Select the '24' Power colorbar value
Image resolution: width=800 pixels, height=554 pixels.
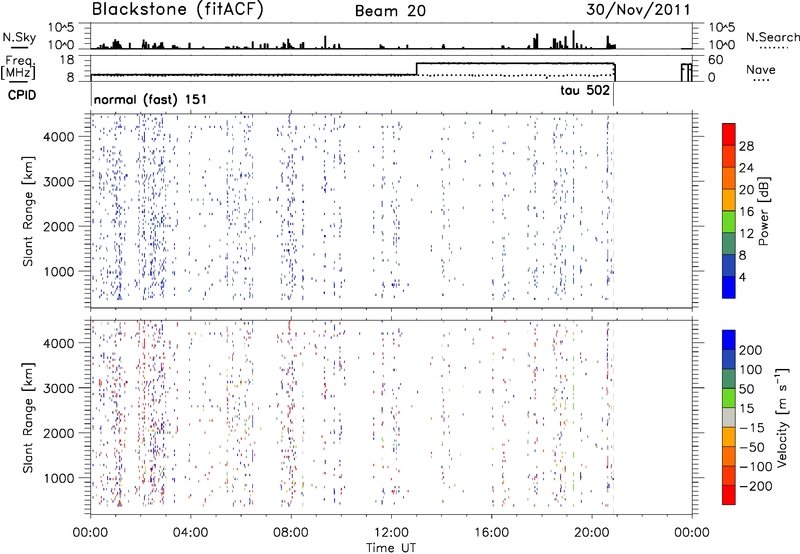(746, 168)
